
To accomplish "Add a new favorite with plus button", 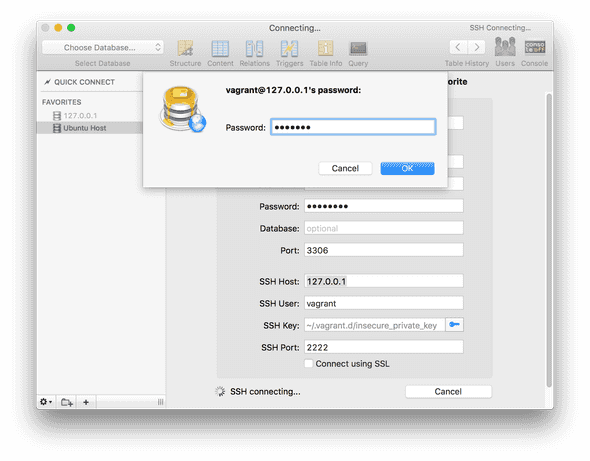I will pyautogui.click(x=86, y=402).
